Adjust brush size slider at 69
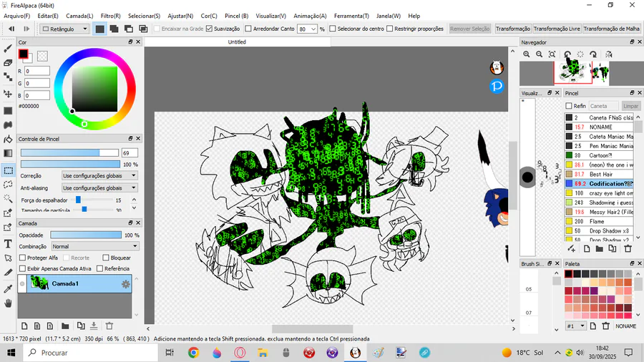The width and height of the screenshot is (644, 362). click(x=69, y=152)
